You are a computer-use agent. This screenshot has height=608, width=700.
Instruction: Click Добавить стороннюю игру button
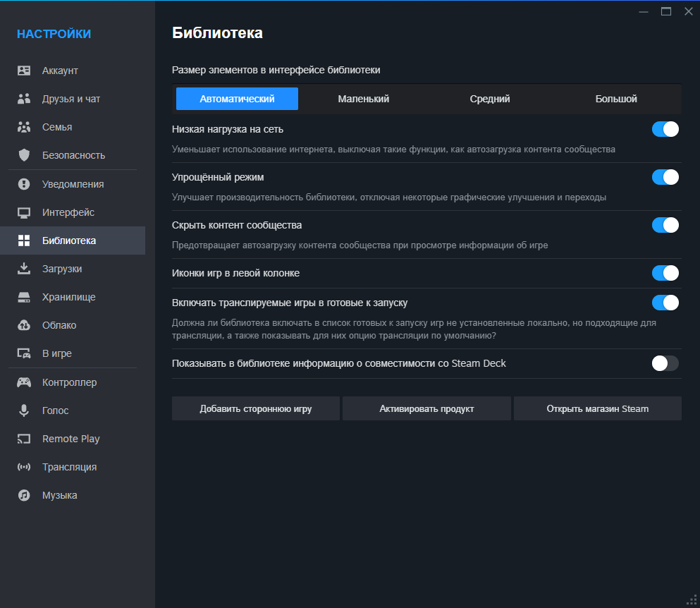pyautogui.click(x=256, y=408)
